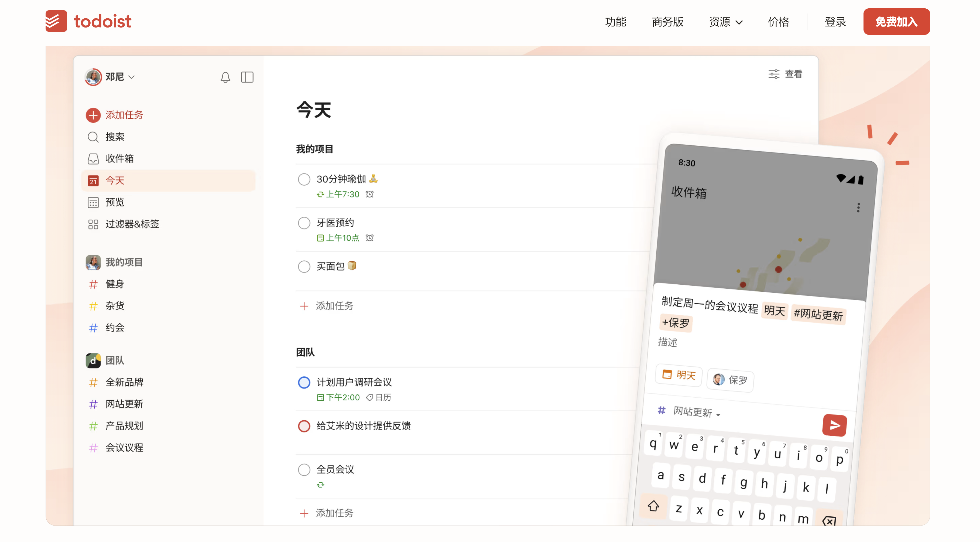Screen dimensions: 980x542
Task: Open 搜索 with the magnifier icon
Action: (x=93, y=137)
